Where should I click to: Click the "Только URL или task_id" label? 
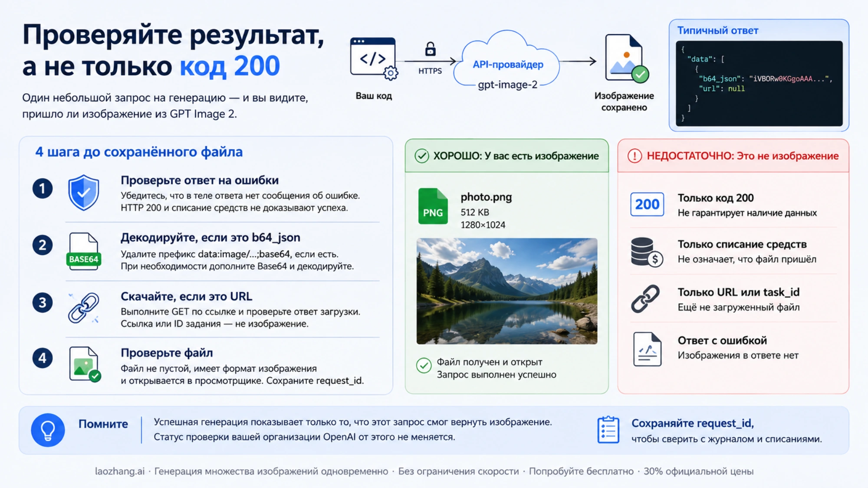point(739,292)
